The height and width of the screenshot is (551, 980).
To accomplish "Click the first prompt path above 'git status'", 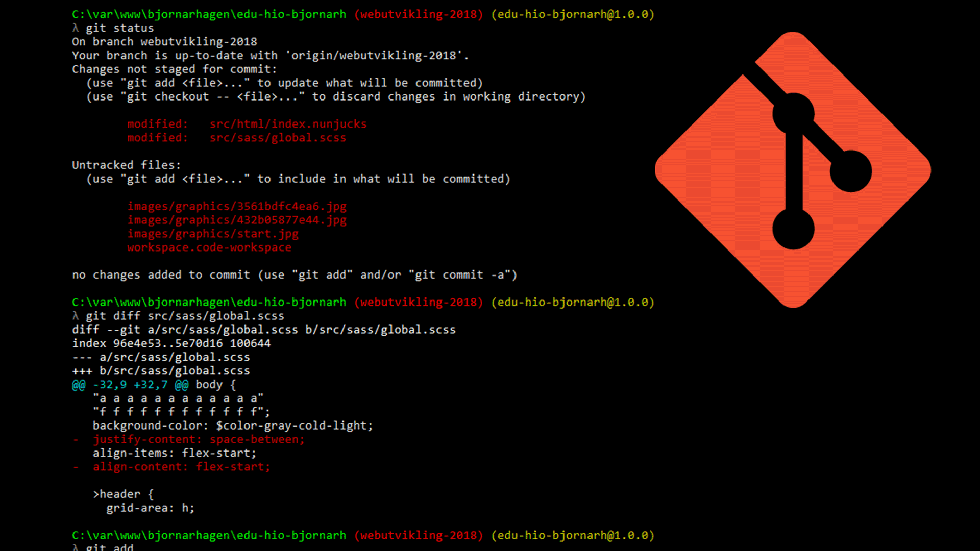I will (x=209, y=14).
